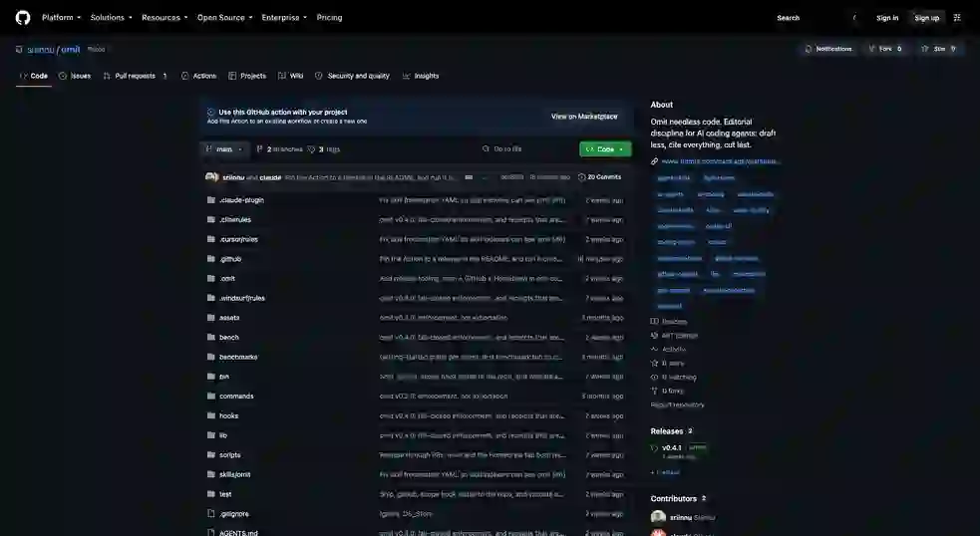Click the tags icon next to branches
The width and height of the screenshot is (980, 536).
coord(311,149)
